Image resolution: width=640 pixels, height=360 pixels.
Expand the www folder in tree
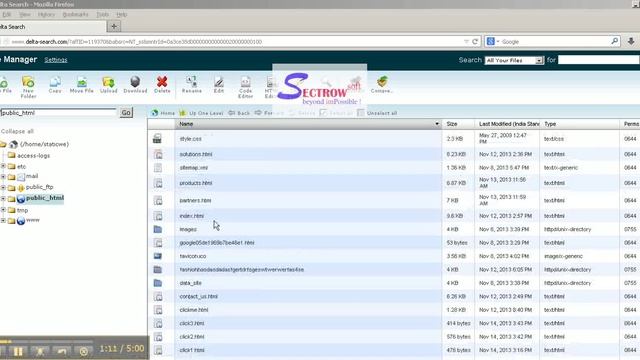point(3,220)
